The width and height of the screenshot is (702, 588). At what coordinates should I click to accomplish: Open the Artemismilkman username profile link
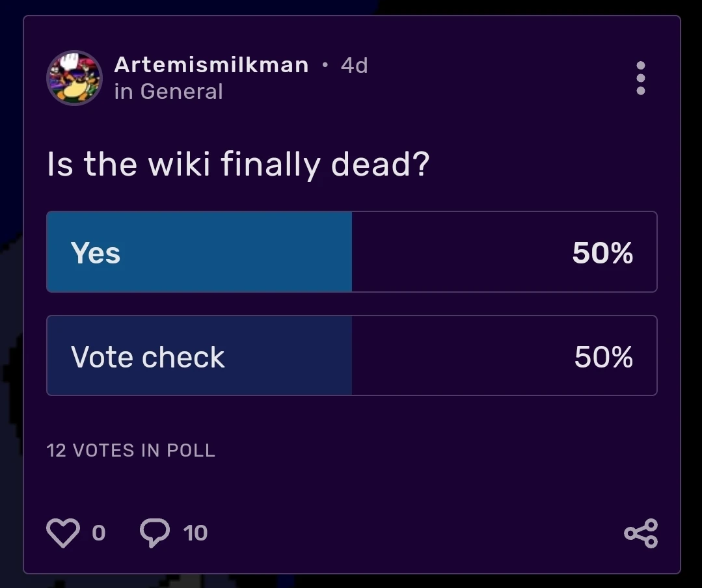click(x=211, y=65)
